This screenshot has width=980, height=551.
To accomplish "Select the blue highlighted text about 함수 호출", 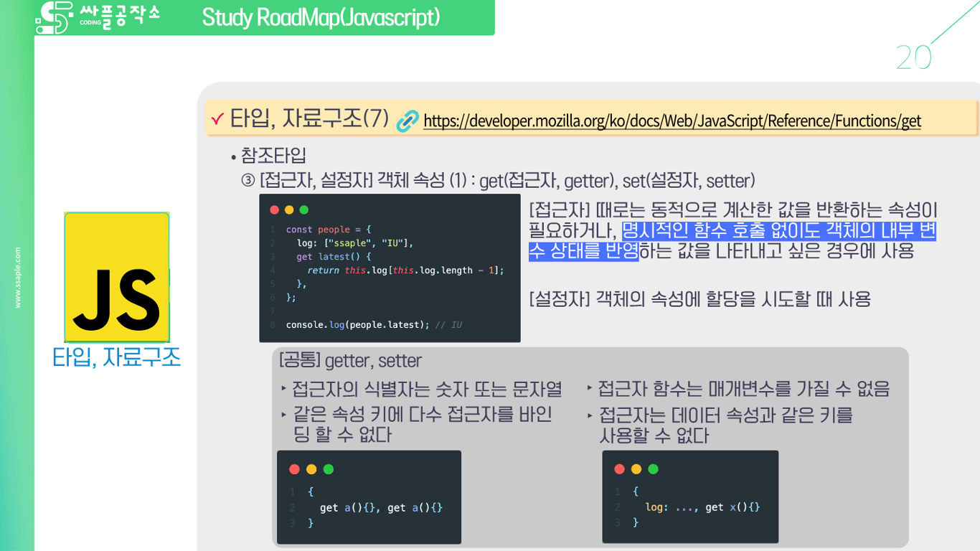I will coord(732,240).
